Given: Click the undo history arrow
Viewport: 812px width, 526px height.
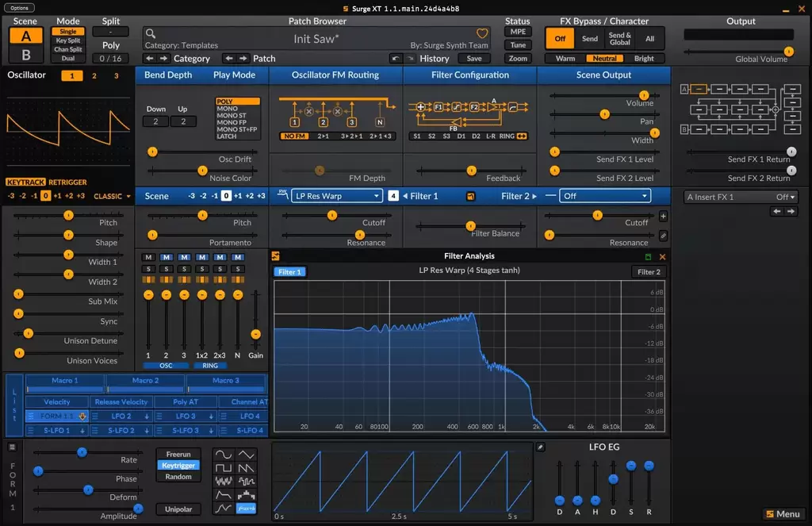Looking at the screenshot, I should click(396, 59).
